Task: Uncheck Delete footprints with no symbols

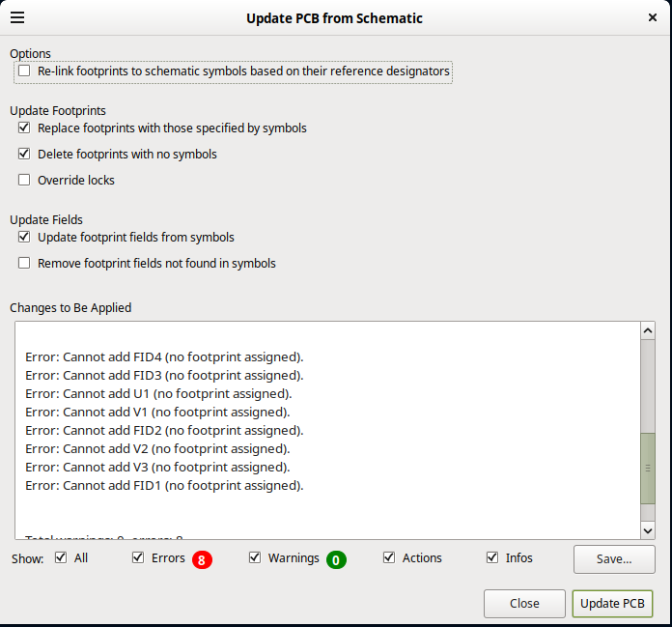Action: (x=24, y=154)
